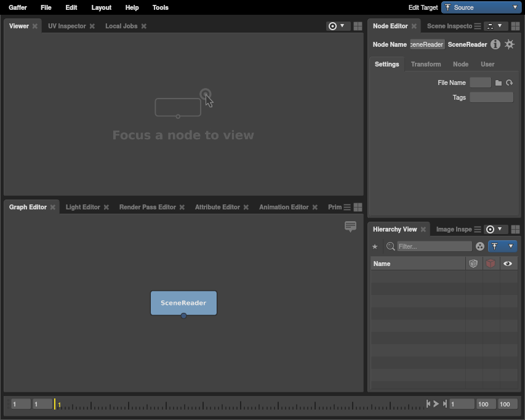This screenshot has width=525, height=420.
Task: Click the Hierarchy View Filter text field
Action: point(435,246)
